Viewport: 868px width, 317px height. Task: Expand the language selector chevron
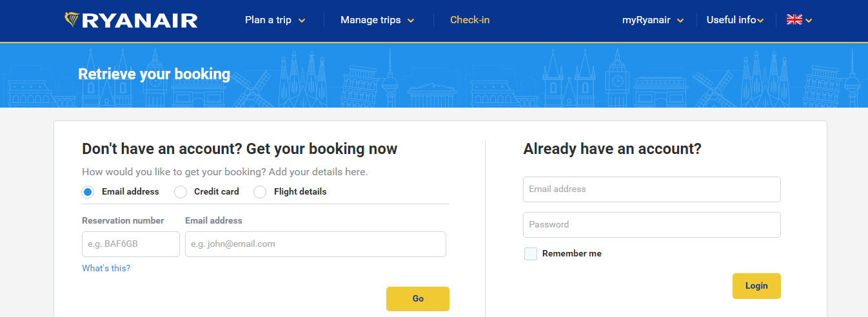pos(809,21)
